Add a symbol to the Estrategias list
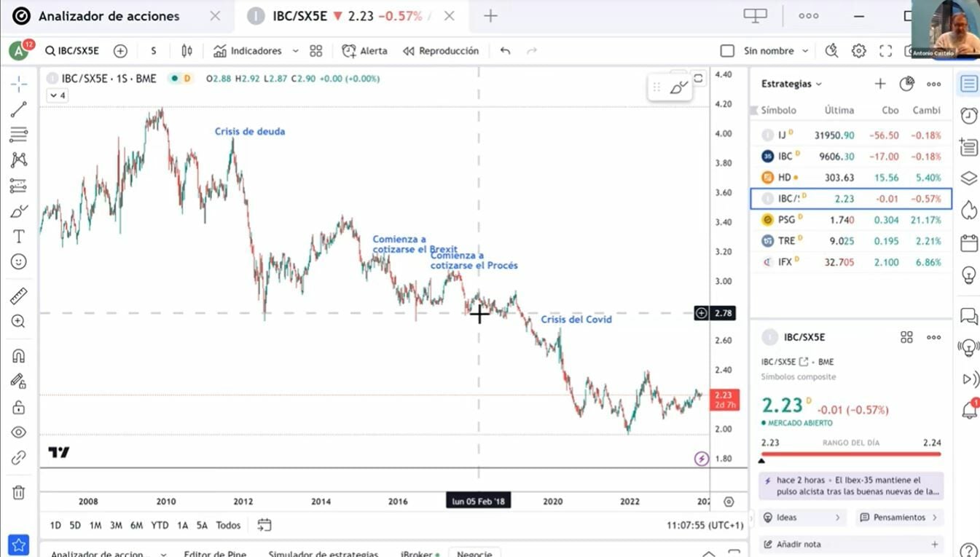This screenshot has height=557, width=980. [880, 84]
